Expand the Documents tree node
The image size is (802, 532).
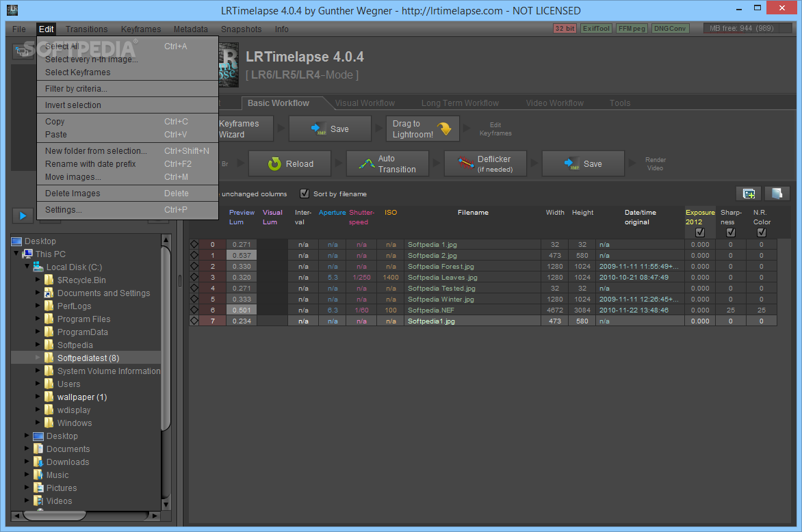27,448
